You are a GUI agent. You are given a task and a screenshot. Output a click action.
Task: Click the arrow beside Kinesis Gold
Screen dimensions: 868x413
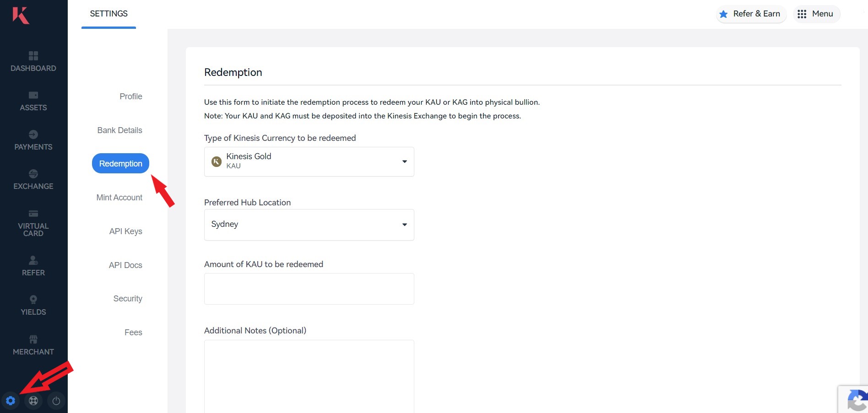405,161
